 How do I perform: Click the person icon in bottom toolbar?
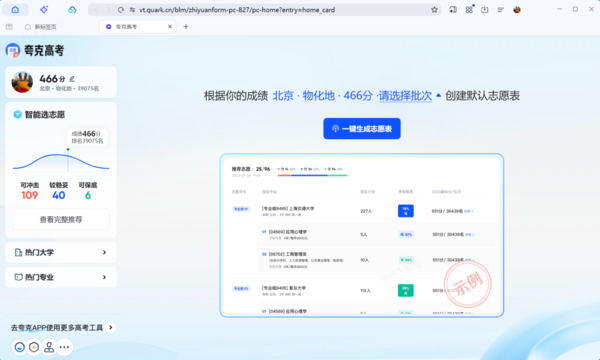click(x=49, y=347)
